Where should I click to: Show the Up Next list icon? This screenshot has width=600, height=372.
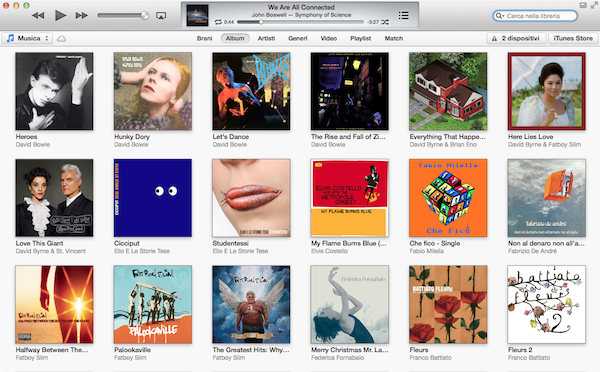[403, 15]
